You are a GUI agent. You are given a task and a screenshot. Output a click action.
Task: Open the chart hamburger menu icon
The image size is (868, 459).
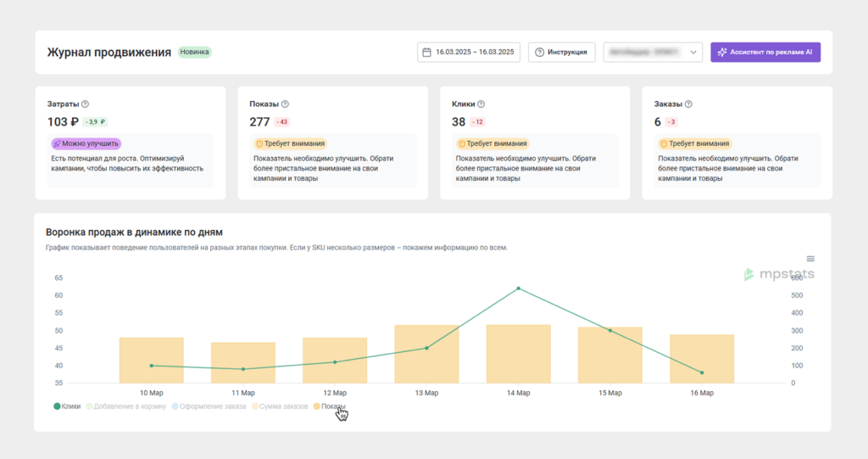click(810, 259)
